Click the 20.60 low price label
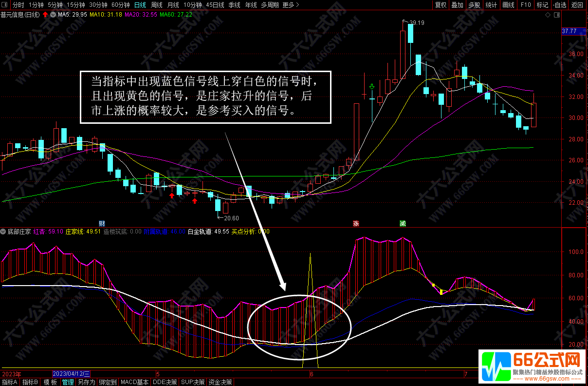Image resolution: width=588 pixels, height=386 pixels. [231, 218]
